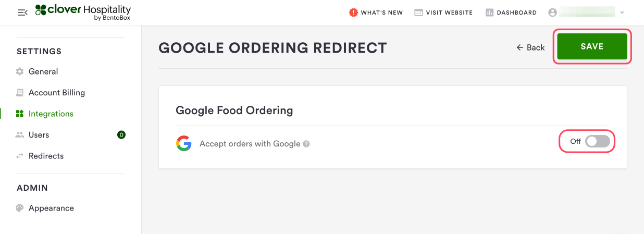The height and width of the screenshot is (234, 644).
Task: Open General settings
Action: [43, 71]
